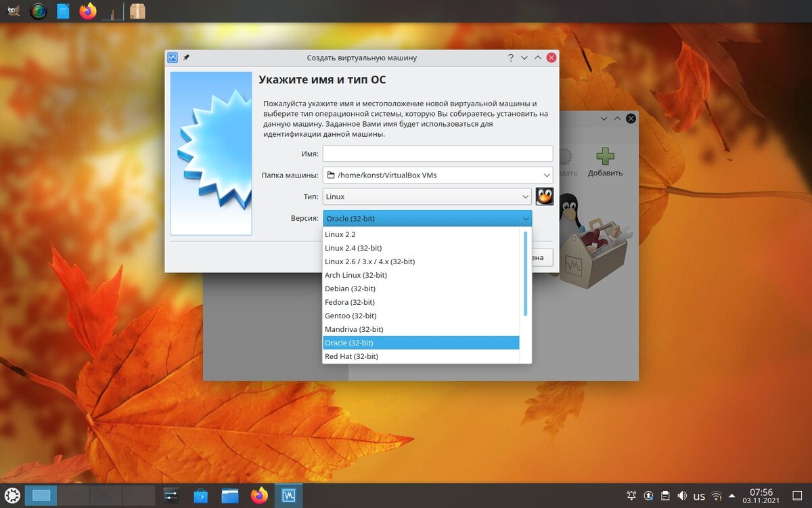
Task: Collapse the Версия version dropdown
Action: tap(427, 218)
